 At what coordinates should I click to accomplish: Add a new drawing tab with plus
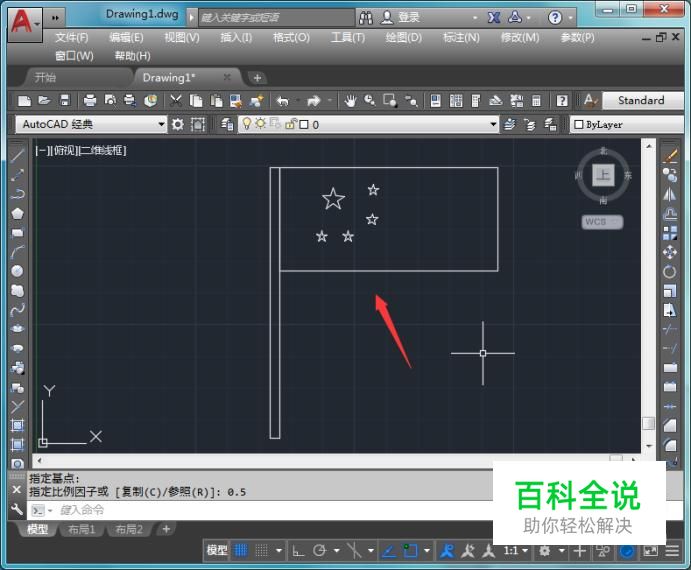[257, 78]
